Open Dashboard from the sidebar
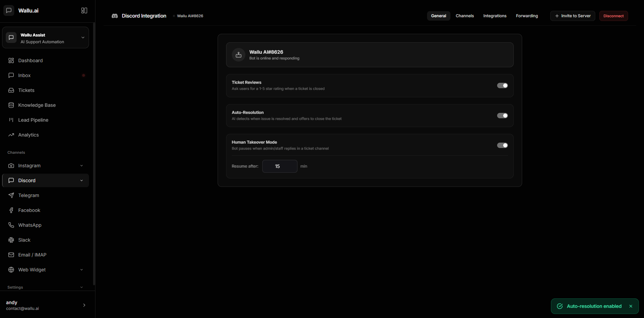The width and height of the screenshot is (644, 318). click(x=46, y=60)
